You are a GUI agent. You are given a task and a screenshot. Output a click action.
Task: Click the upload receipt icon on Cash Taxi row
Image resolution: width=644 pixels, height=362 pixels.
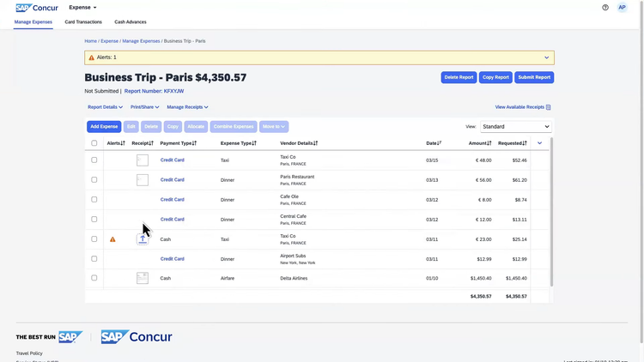pyautogui.click(x=143, y=238)
